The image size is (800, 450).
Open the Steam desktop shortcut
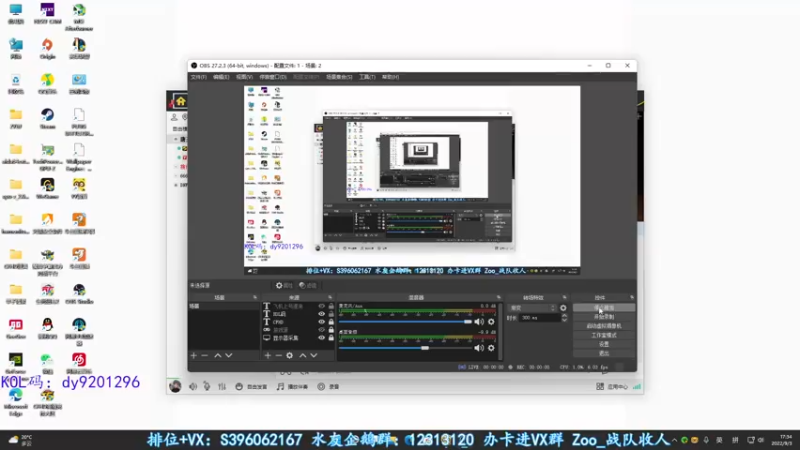click(x=47, y=119)
